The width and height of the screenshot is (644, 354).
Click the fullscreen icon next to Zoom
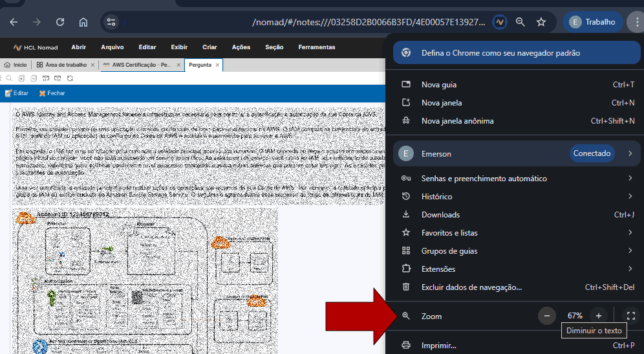[631, 316]
